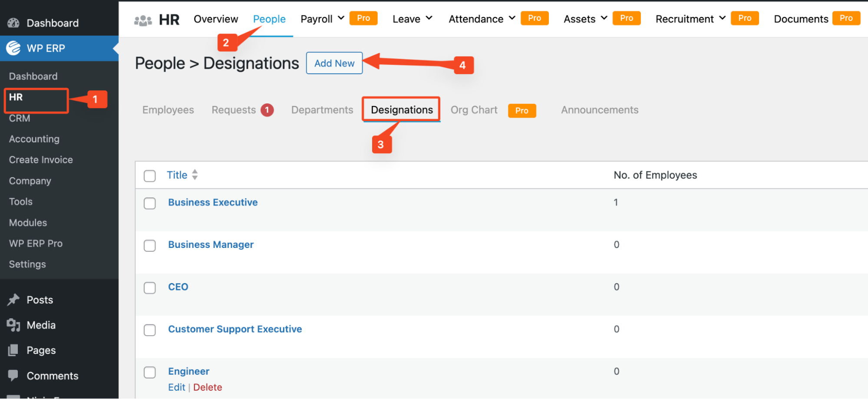Open the Engineer designation link
Screen dimensions: 868x399
pos(188,371)
